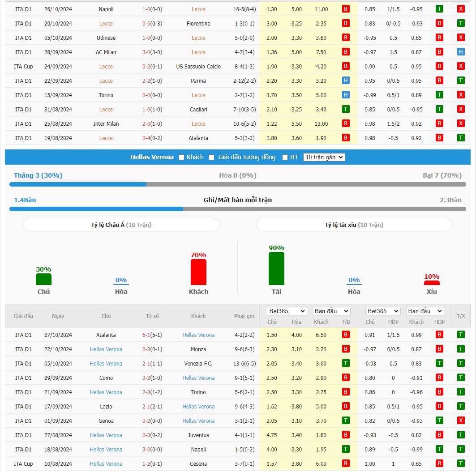Enable the Khách checkbox for Hellas Verona

tap(181, 157)
